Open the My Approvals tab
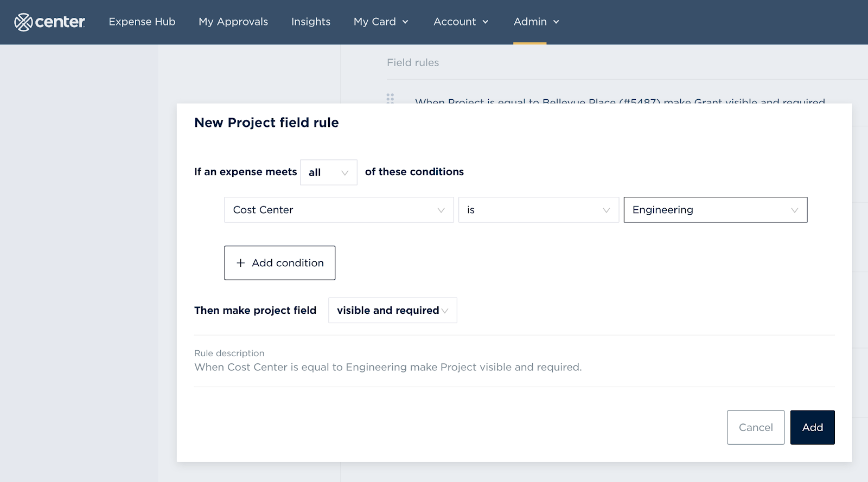The width and height of the screenshot is (868, 482). 233,22
